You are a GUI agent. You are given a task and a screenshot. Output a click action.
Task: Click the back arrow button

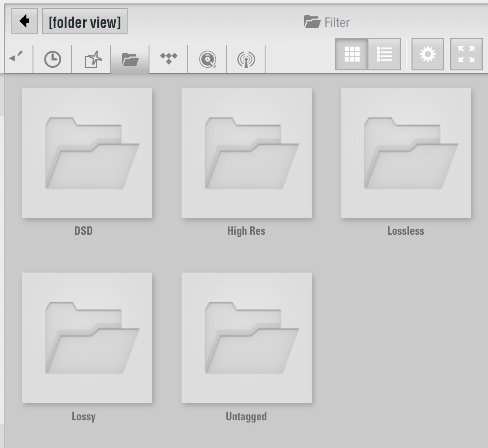pyautogui.click(x=25, y=21)
